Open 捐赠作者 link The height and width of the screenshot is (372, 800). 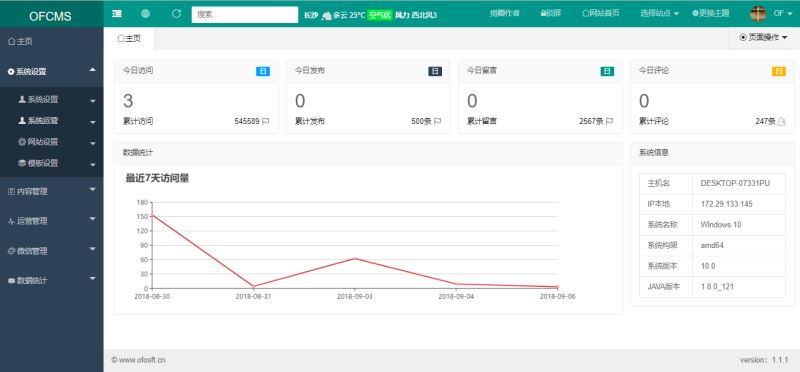tap(505, 13)
